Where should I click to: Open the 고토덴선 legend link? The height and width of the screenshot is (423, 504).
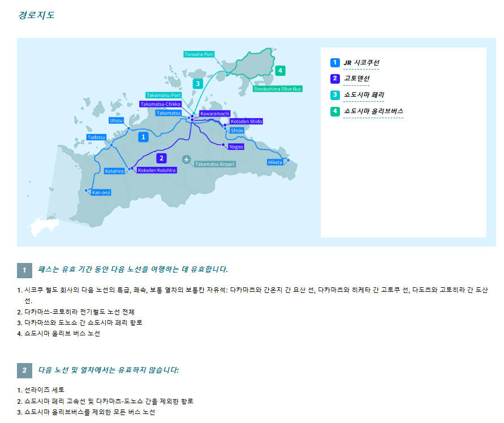coord(356,79)
